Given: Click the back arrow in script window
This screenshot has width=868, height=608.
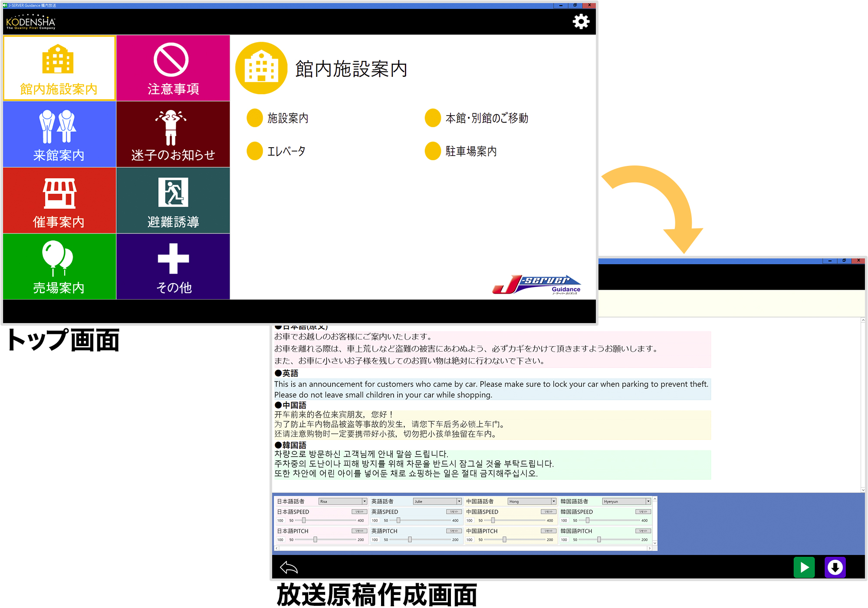Looking at the screenshot, I should [x=289, y=567].
